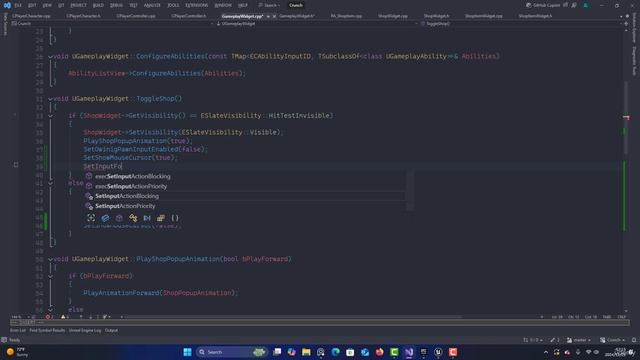Click the warnings indicator icon
This screenshot has height=360, width=640.
pos(64,317)
